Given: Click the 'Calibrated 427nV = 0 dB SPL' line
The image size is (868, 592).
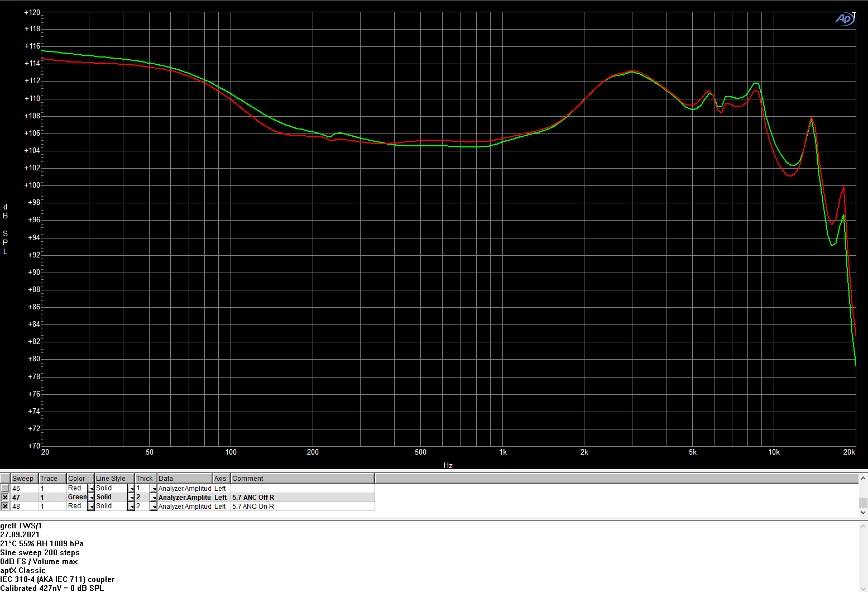Looking at the screenshot, I should coord(52,588).
